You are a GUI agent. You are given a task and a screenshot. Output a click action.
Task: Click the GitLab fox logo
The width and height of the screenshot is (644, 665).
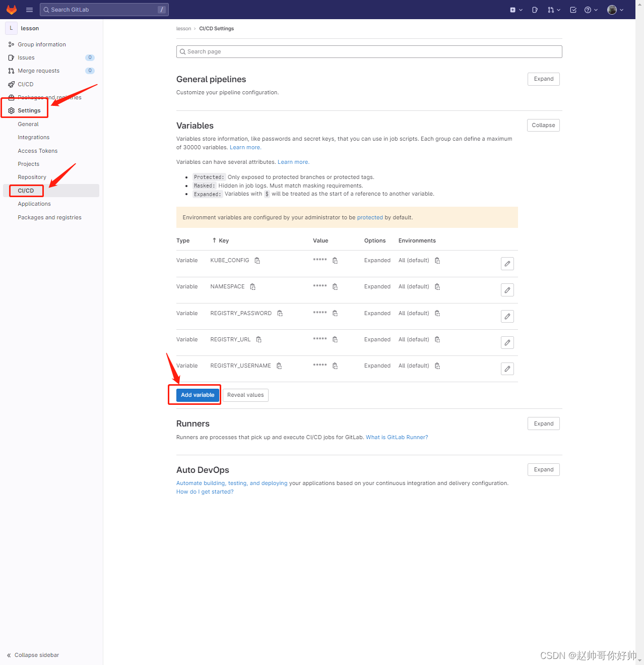(x=12, y=10)
